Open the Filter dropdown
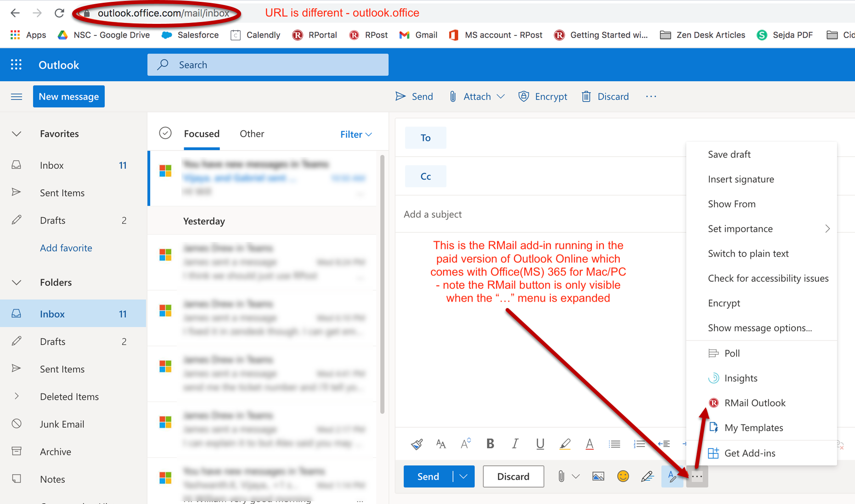This screenshot has height=504, width=855. point(356,134)
